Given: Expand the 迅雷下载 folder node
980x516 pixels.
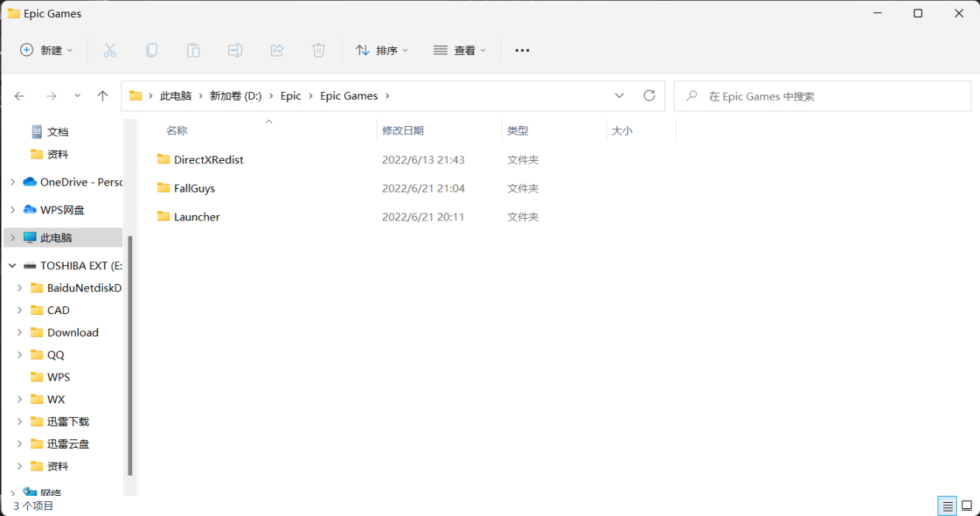Looking at the screenshot, I should pyautogui.click(x=20, y=422).
